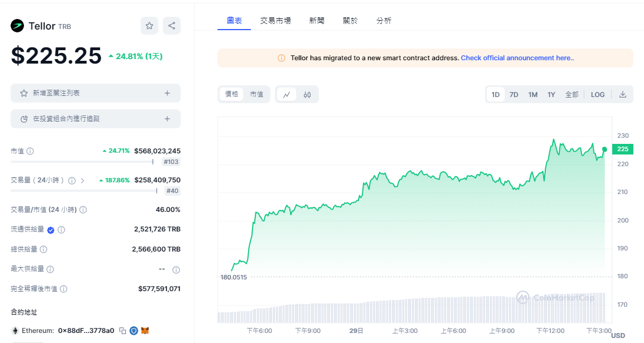Screen dimensions: 644x343
Task: Show the info tooltip for 總供給量
Action: [43, 249]
